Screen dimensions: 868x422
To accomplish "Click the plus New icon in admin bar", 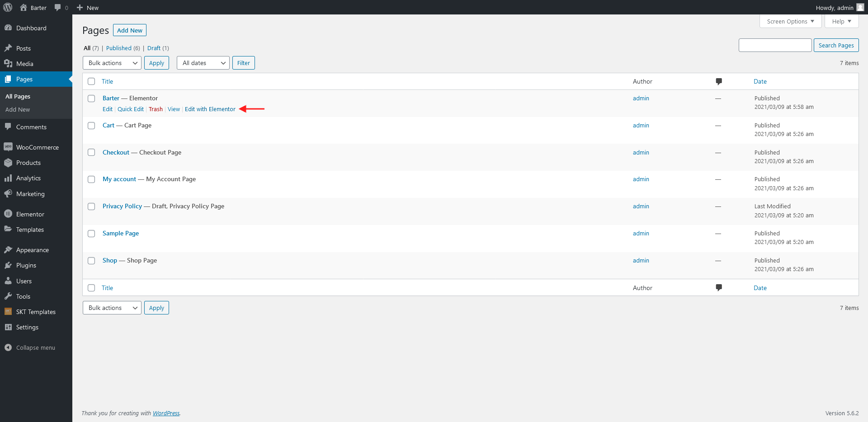I will [80, 7].
